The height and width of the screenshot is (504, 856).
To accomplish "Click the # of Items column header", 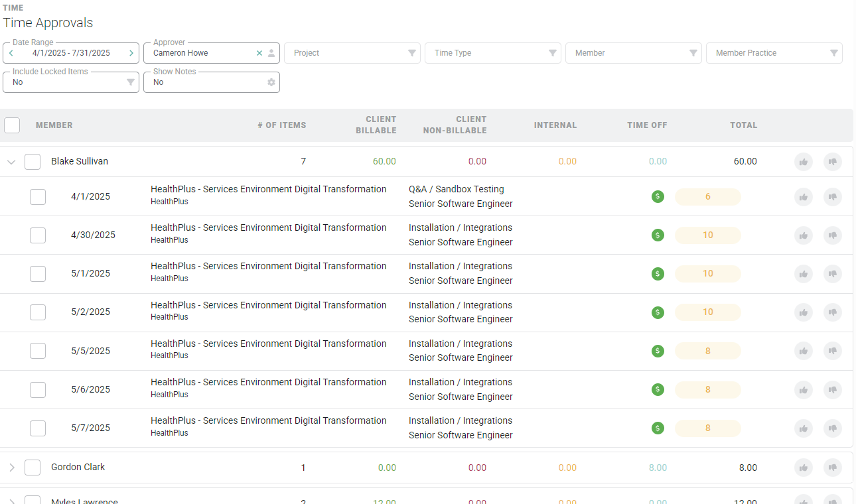I will click(x=282, y=125).
